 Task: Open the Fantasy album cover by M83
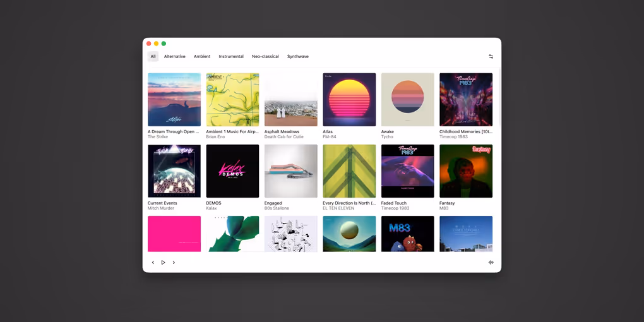[x=466, y=171]
